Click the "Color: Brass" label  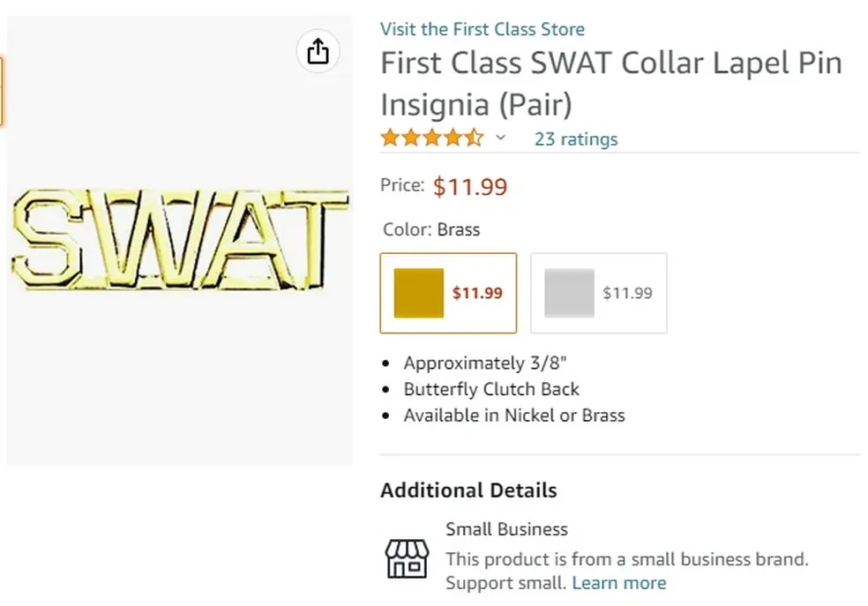[431, 229]
